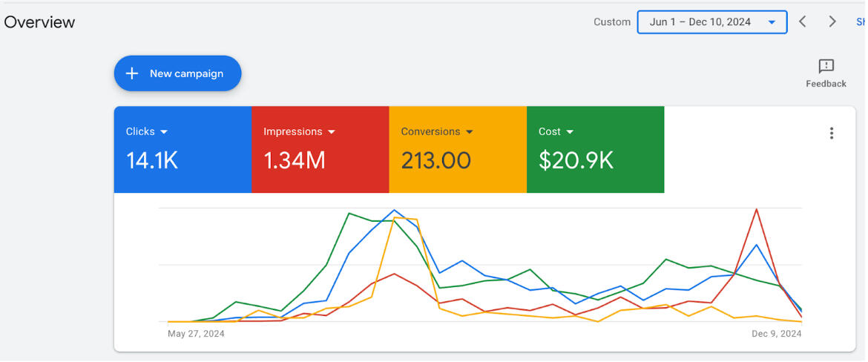This screenshot has width=868, height=362.
Task: Click the red impressions peak near December
Action: pos(756,209)
